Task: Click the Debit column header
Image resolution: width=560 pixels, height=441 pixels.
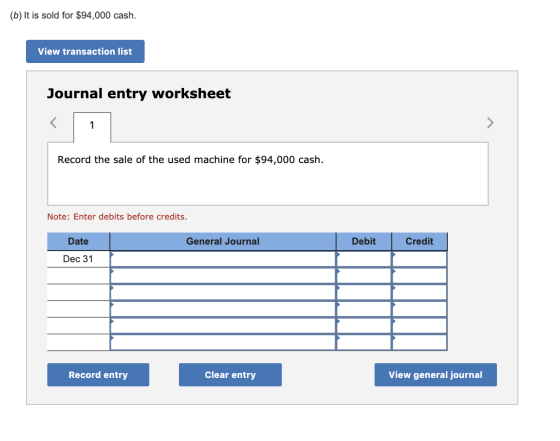Action: click(364, 241)
